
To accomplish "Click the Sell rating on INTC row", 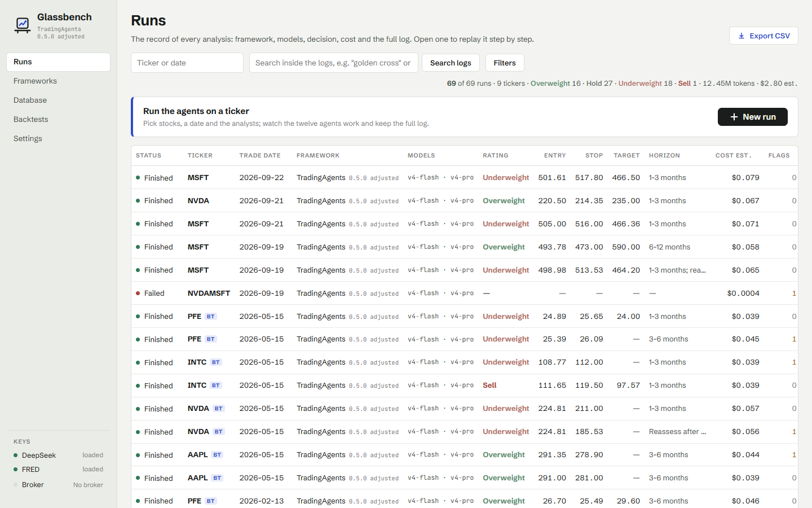I will 489,386.
